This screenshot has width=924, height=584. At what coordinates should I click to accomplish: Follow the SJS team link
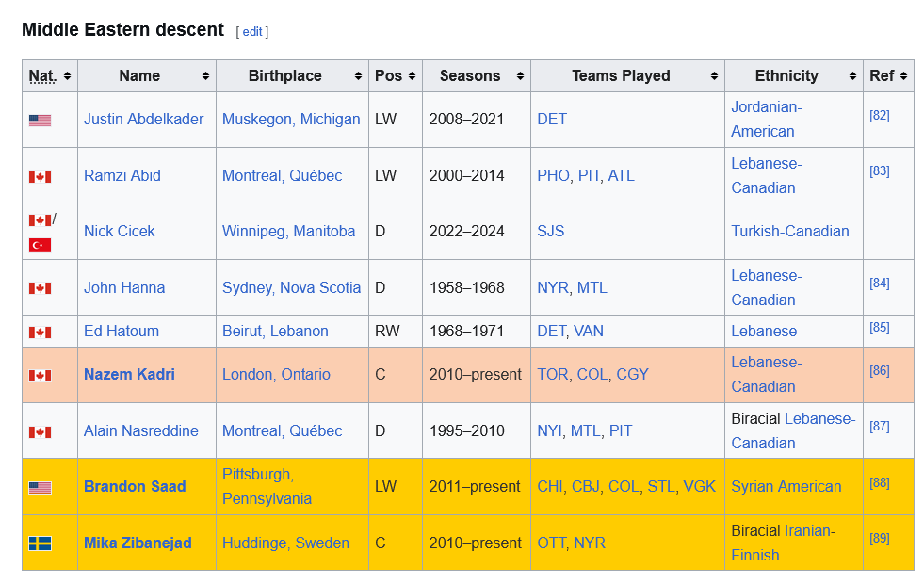pos(550,231)
